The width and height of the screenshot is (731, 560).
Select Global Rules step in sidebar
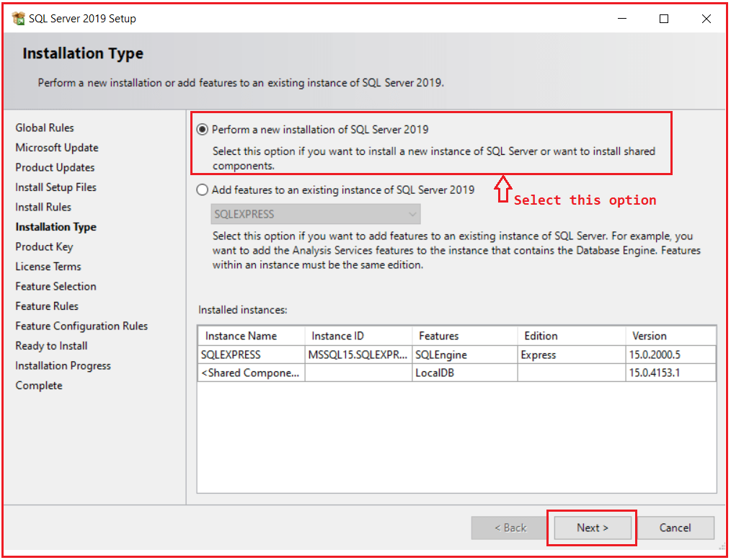[x=45, y=128]
